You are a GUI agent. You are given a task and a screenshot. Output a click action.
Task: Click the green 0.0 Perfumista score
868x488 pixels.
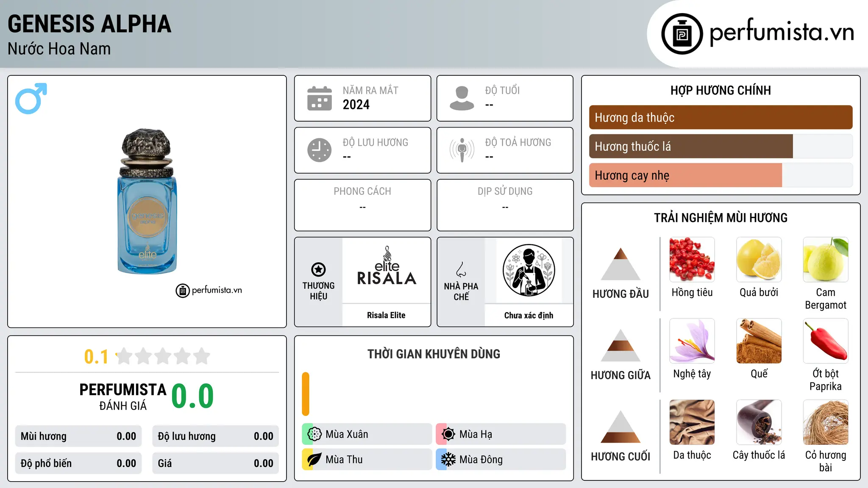(192, 396)
